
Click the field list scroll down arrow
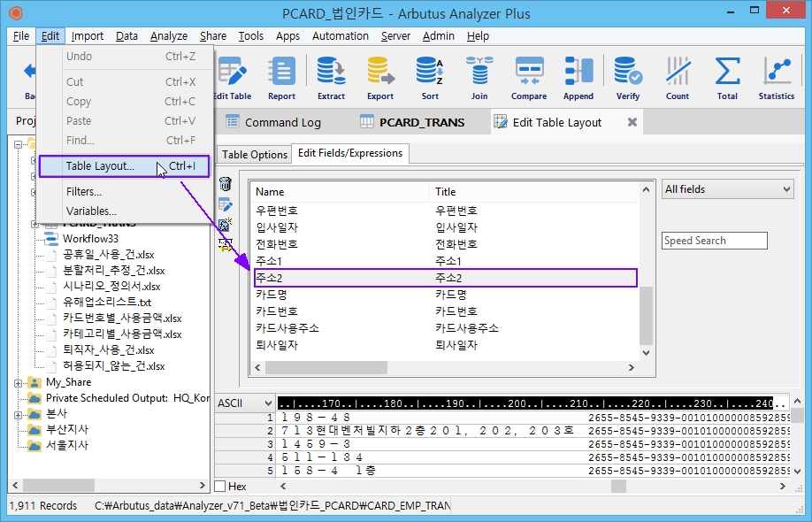pyautogui.click(x=646, y=353)
